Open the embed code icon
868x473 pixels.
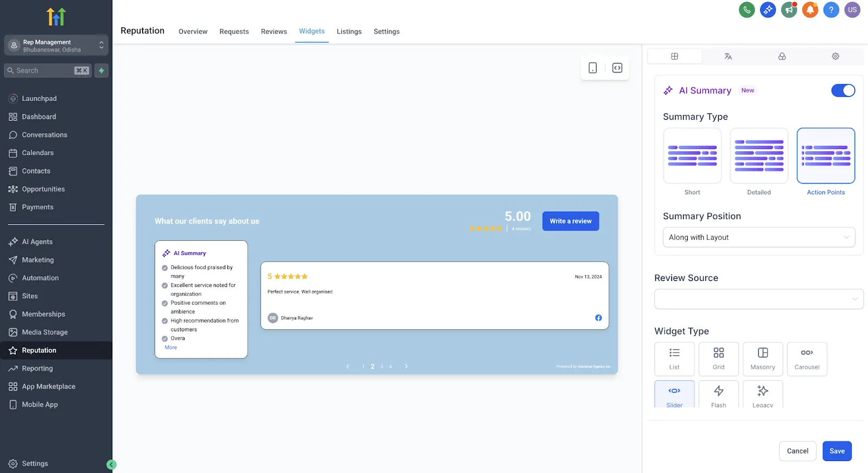617,68
